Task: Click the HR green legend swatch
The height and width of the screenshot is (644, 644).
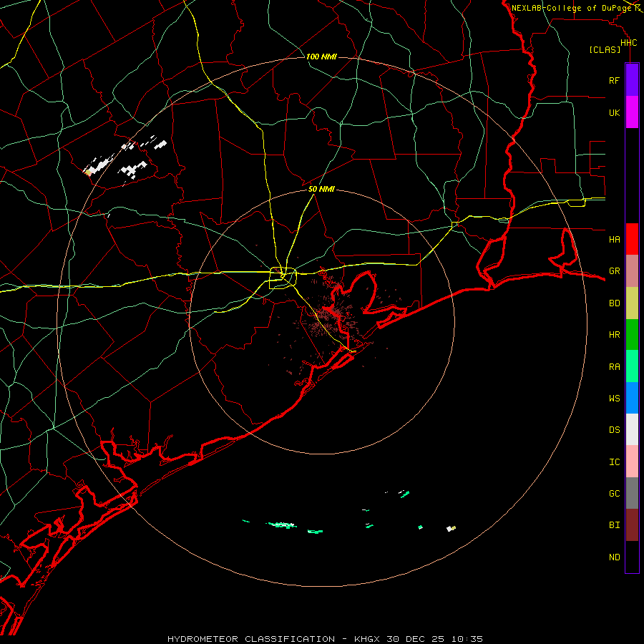Action: point(632,335)
